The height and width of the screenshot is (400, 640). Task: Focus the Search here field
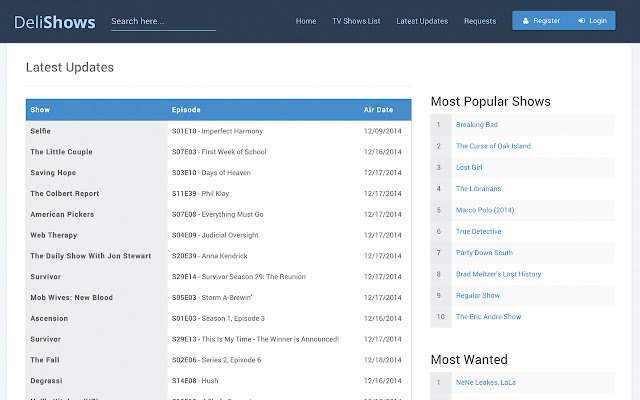[x=163, y=22]
